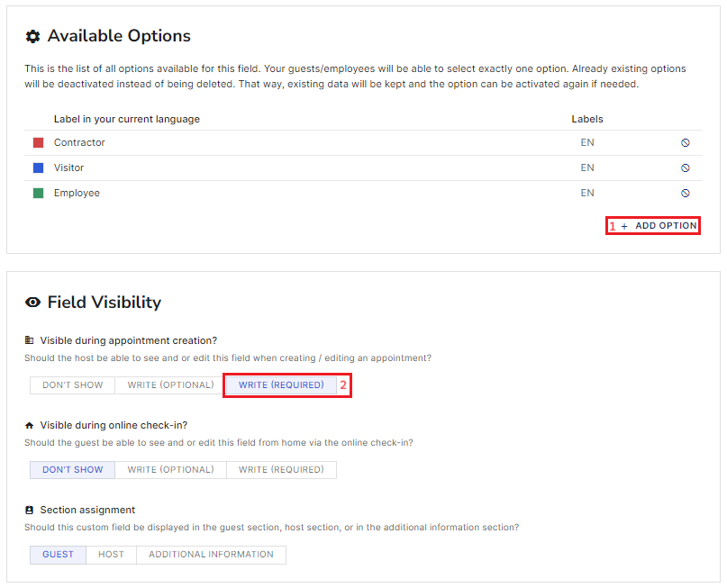Click the red Contractor color swatch

click(x=38, y=142)
